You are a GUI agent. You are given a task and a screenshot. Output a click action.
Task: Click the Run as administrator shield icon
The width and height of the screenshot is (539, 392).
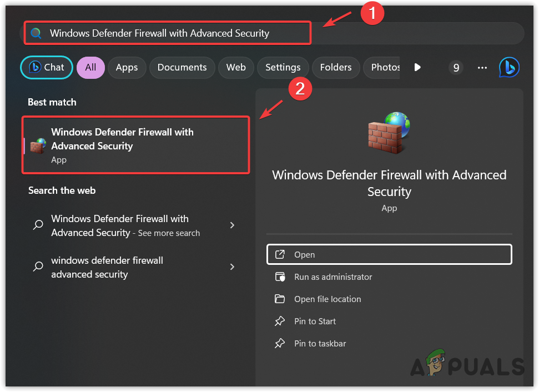pos(280,277)
